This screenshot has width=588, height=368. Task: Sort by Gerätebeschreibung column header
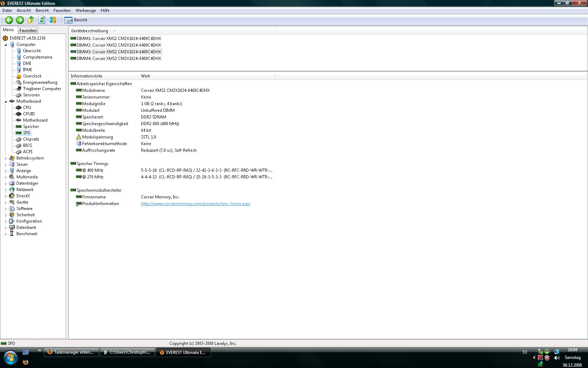pyautogui.click(x=172, y=31)
